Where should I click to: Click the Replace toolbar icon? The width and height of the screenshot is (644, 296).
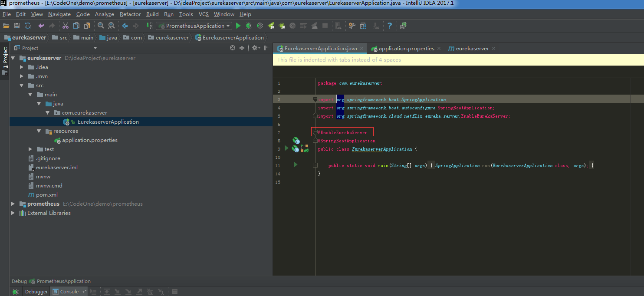(x=112, y=26)
